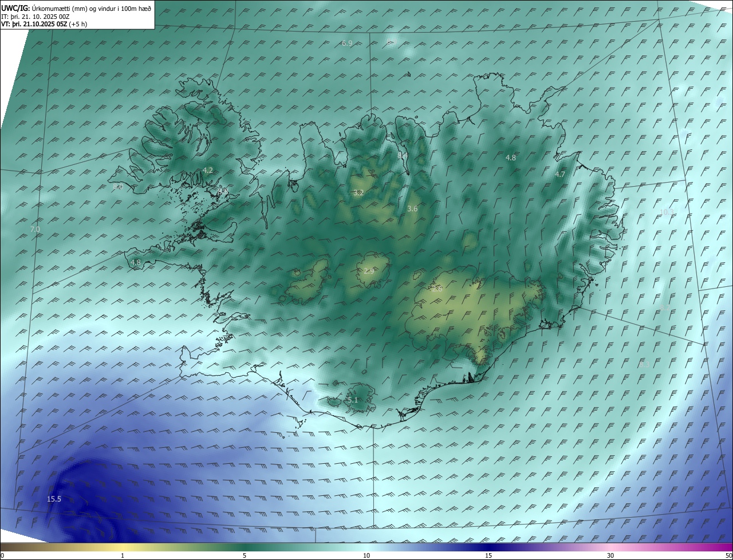Click the 10 tick on the color scale

click(366, 555)
